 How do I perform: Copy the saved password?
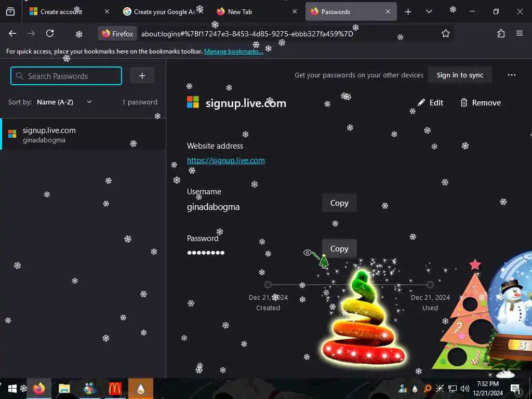pyautogui.click(x=339, y=248)
